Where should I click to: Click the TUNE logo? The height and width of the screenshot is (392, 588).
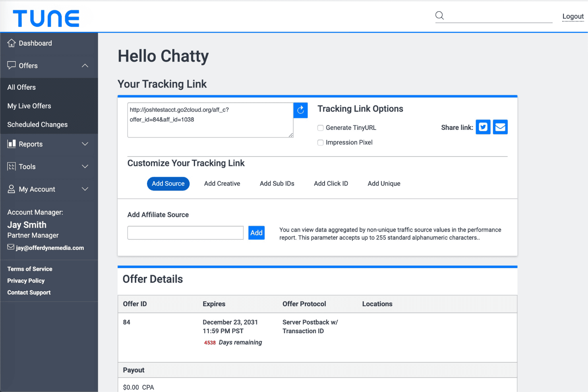pyautogui.click(x=46, y=19)
